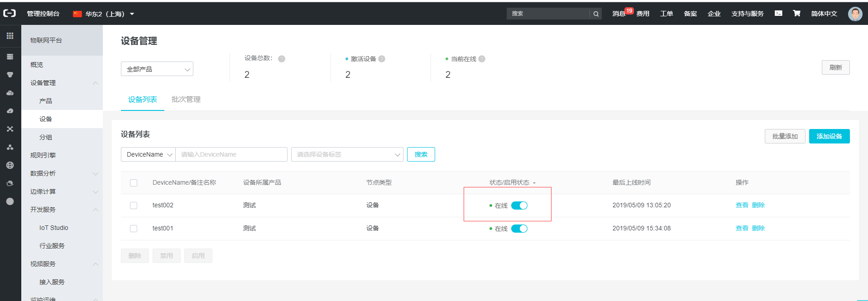The width and height of the screenshot is (868, 301).
Task: Click 删除 link for test002
Action: click(x=758, y=205)
